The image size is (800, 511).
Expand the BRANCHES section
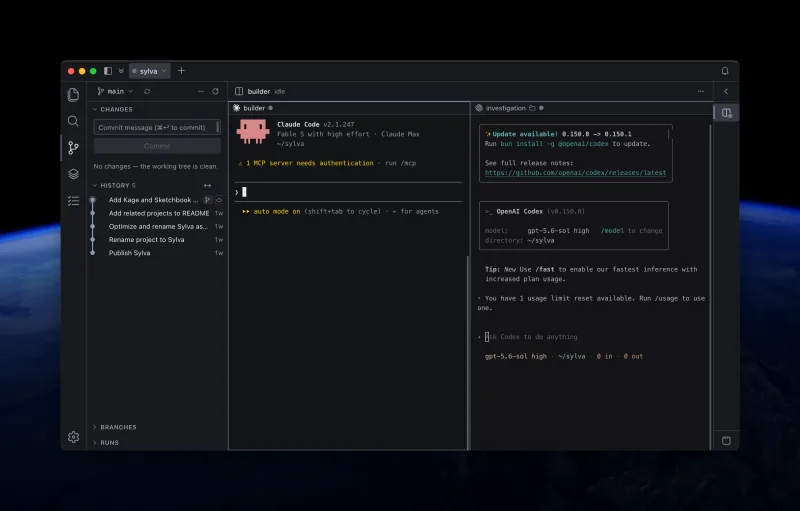tap(115, 427)
